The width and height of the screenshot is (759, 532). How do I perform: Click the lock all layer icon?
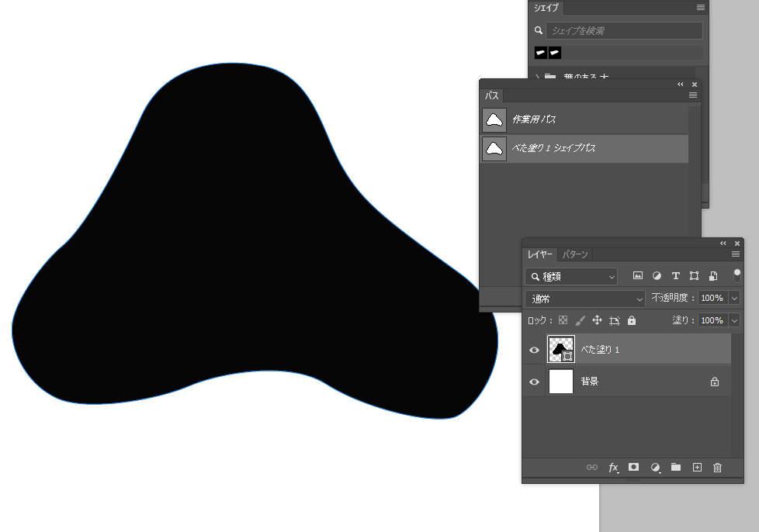(x=632, y=320)
